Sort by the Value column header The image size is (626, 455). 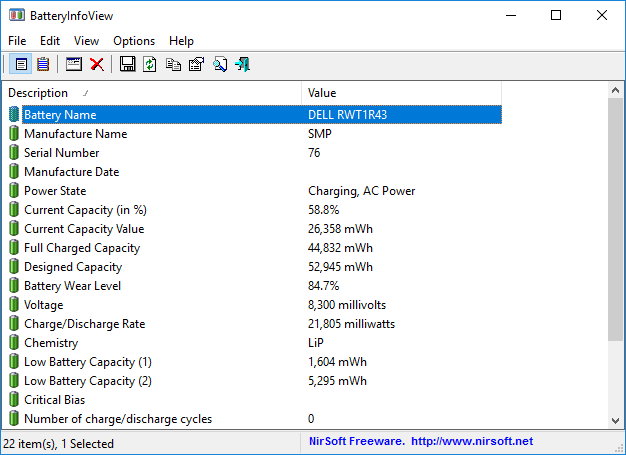click(401, 93)
